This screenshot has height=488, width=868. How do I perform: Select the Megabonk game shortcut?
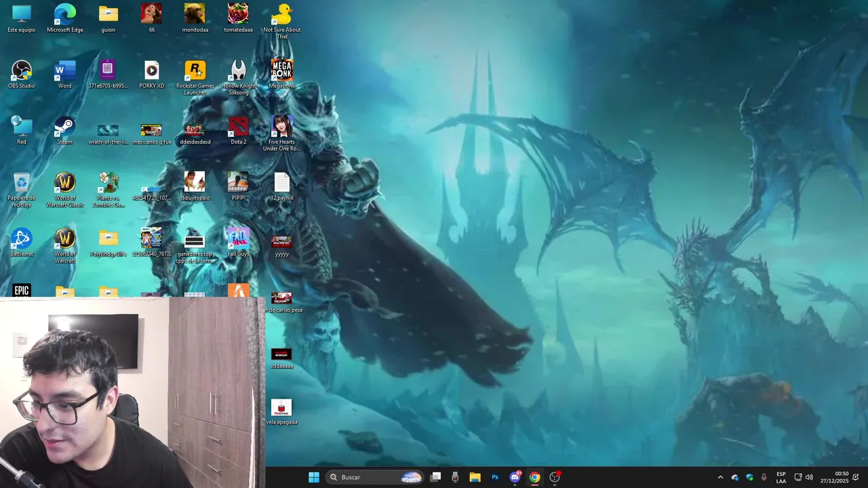click(x=281, y=75)
